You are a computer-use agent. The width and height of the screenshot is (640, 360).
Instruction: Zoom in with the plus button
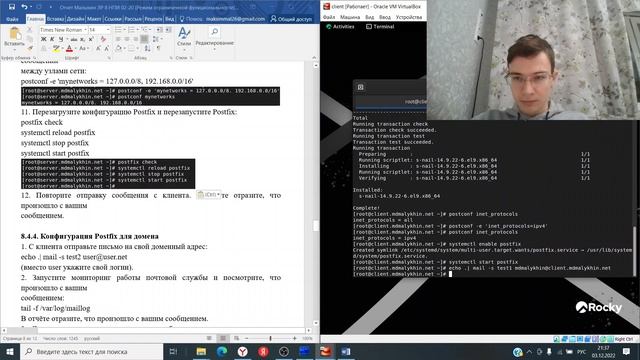coord(295,338)
